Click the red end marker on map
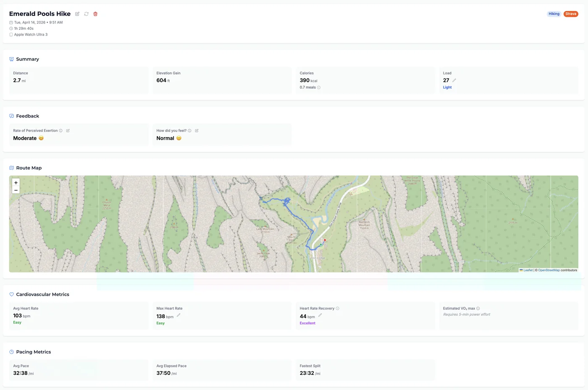Image resolution: width=588 pixels, height=390 pixels. [x=325, y=240]
